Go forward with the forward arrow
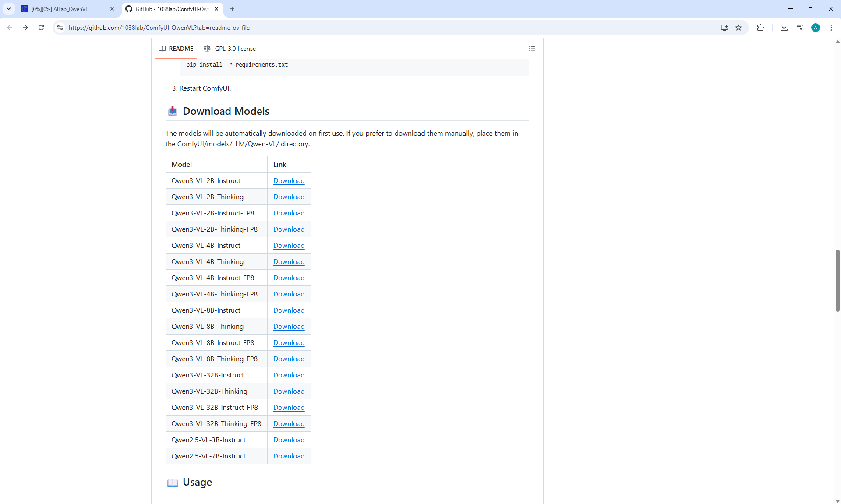 (25, 28)
